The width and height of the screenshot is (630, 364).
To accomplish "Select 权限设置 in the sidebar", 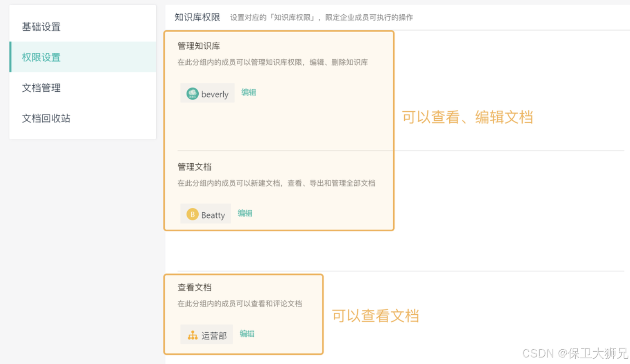I will [x=41, y=57].
